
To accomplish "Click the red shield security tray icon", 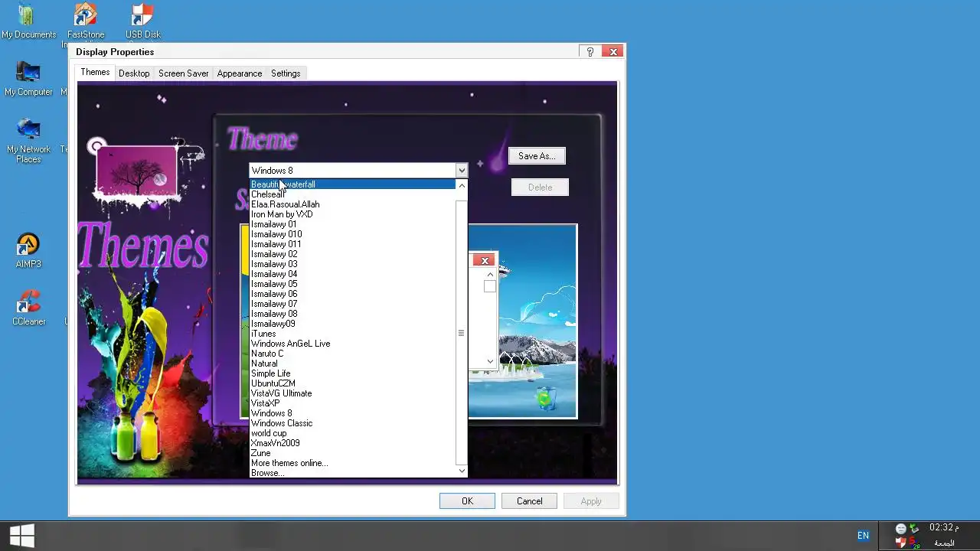I will [x=901, y=543].
